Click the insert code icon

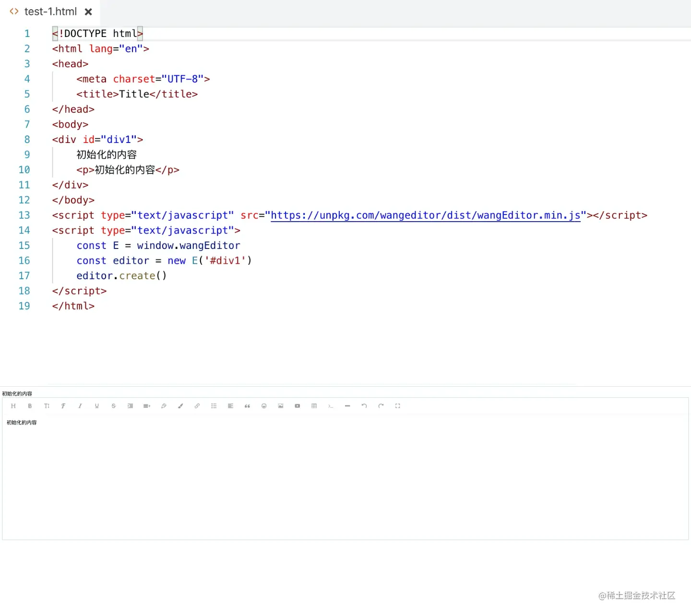pyautogui.click(x=331, y=406)
